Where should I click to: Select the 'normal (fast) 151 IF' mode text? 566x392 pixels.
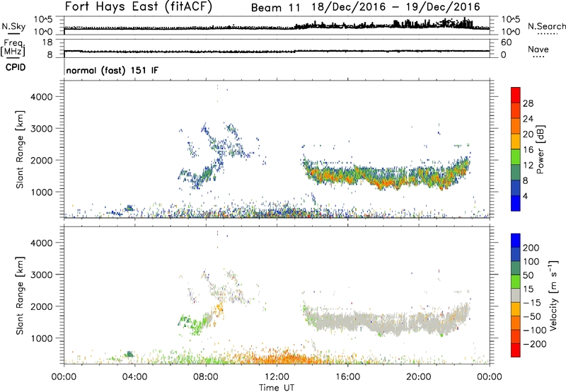coord(112,70)
